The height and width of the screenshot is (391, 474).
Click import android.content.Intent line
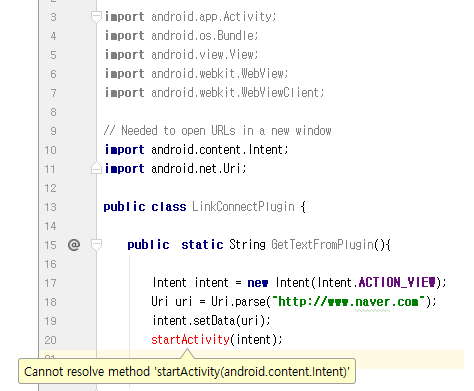pos(196,150)
